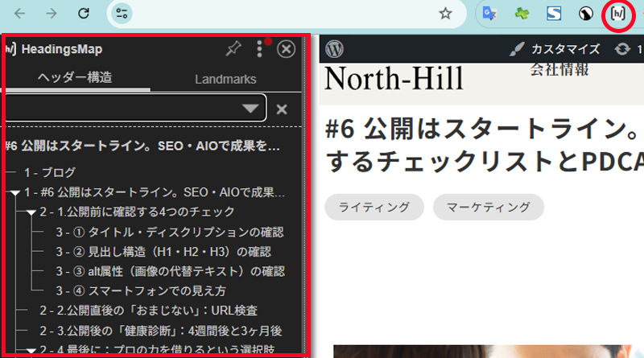This screenshot has height=358, width=644.
Task: Clear the HeadingsMap filter field
Action: click(x=282, y=109)
